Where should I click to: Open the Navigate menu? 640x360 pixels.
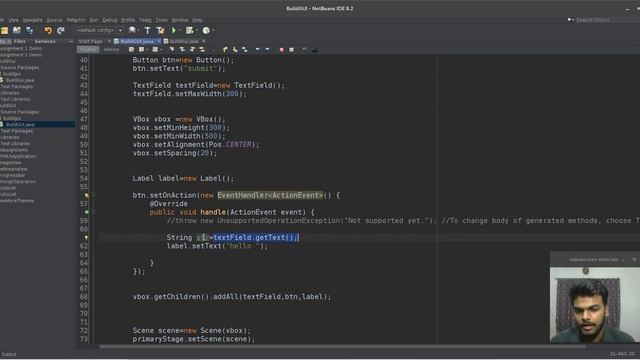[32, 20]
